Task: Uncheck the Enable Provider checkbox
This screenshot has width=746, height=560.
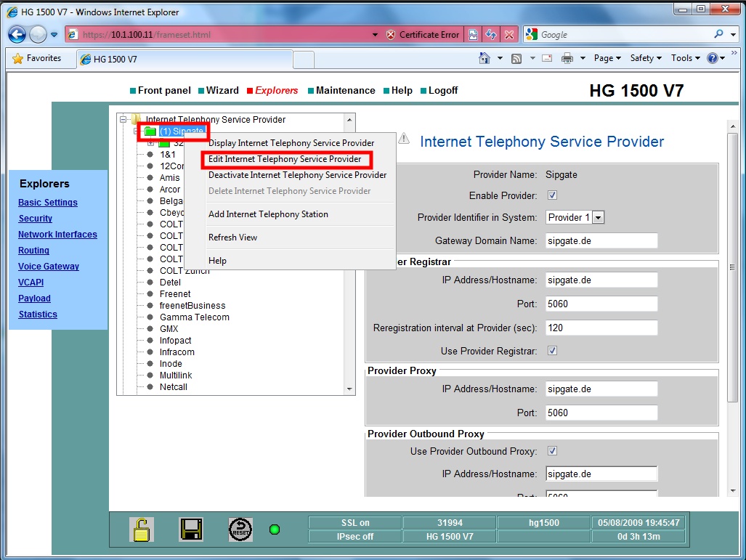Action: pyautogui.click(x=552, y=195)
